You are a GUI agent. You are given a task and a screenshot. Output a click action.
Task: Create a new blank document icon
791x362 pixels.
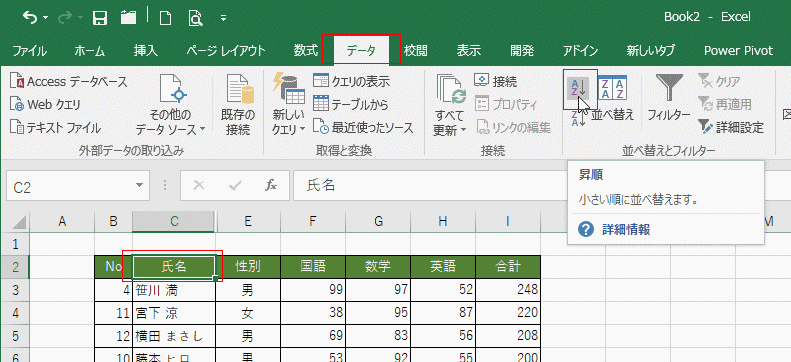(165, 18)
